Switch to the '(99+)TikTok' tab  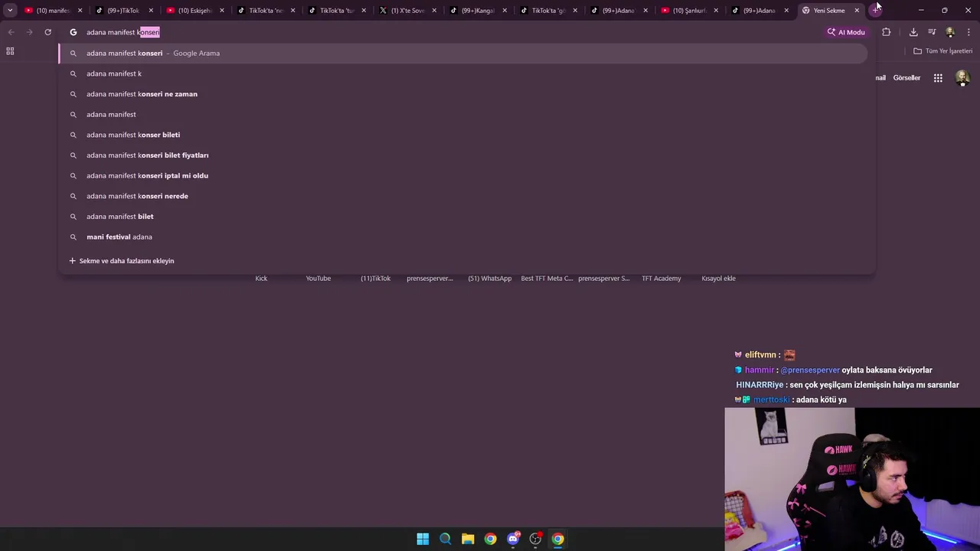pyautogui.click(x=122, y=11)
